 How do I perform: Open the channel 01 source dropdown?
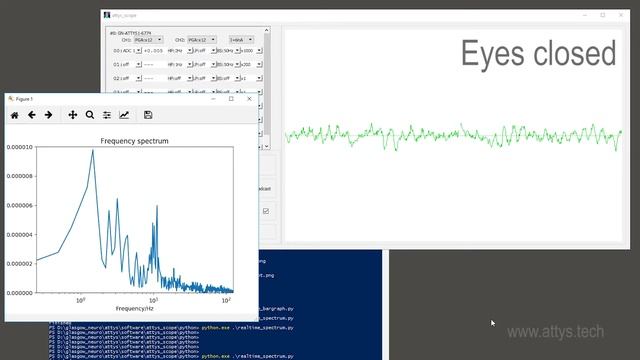127,64
